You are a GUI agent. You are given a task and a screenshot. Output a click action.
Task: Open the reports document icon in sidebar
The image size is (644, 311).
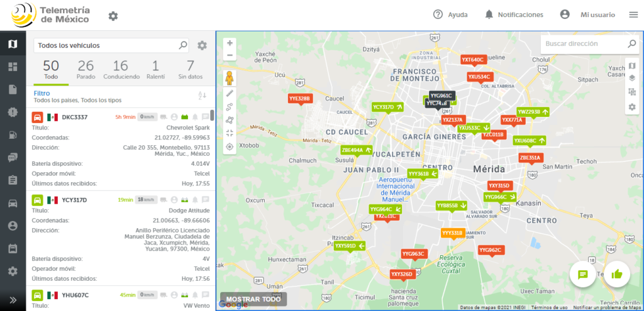(x=13, y=89)
